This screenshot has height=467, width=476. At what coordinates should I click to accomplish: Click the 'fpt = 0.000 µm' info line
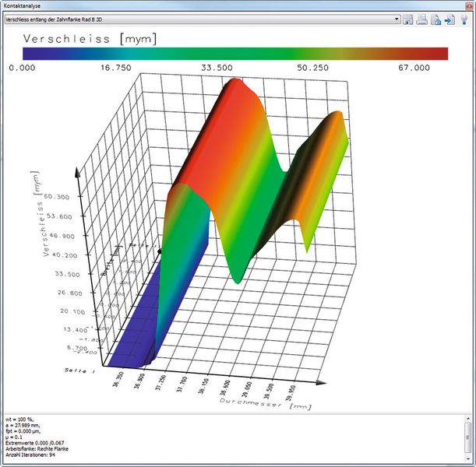(x=23, y=431)
